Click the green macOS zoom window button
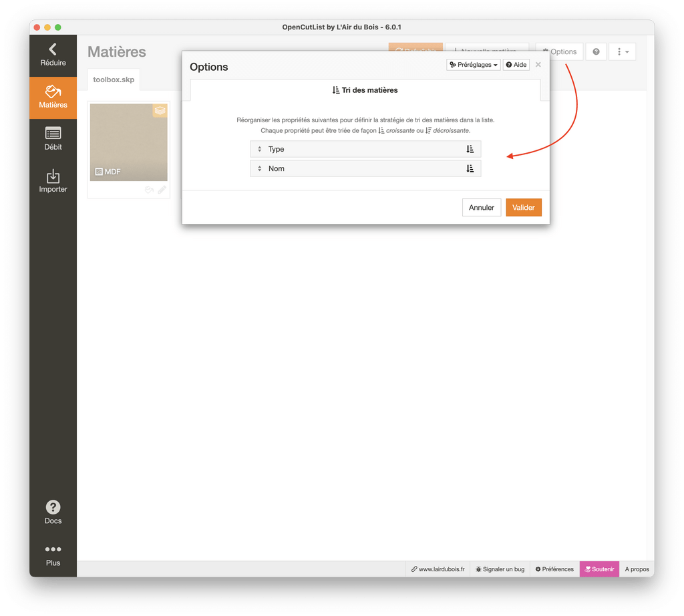Viewport: 684px width, 616px height. [x=57, y=27]
